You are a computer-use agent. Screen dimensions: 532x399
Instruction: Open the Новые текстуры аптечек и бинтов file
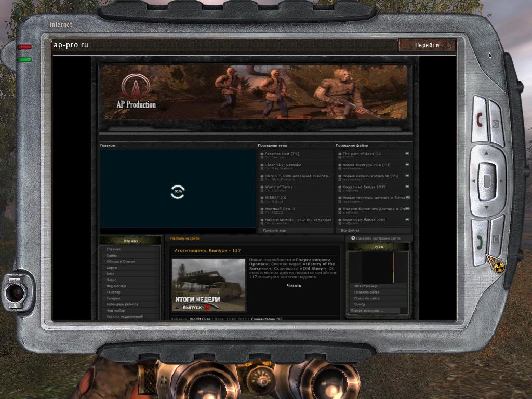[x=376, y=198]
